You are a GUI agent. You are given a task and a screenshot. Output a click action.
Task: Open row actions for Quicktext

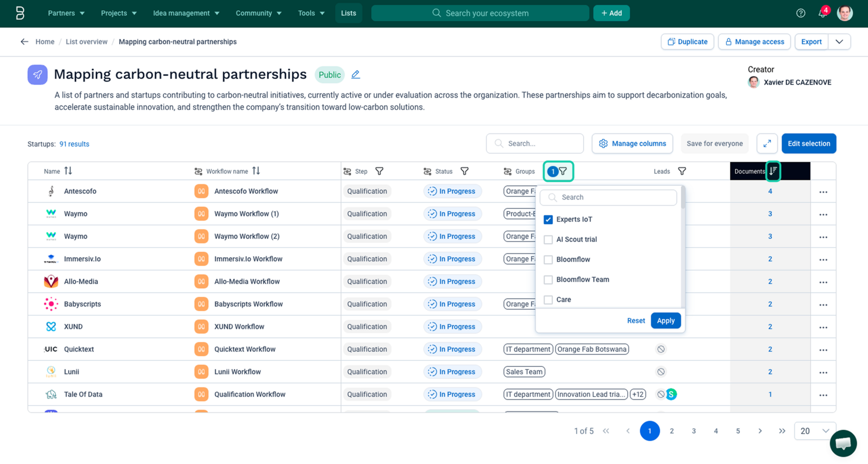824,350
